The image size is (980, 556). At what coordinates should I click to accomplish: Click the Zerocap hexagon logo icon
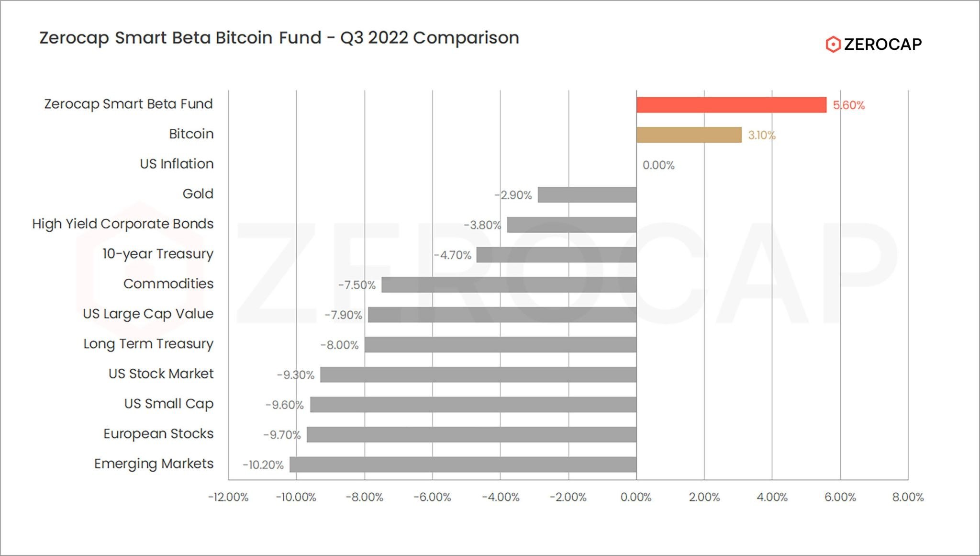coord(833,45)
